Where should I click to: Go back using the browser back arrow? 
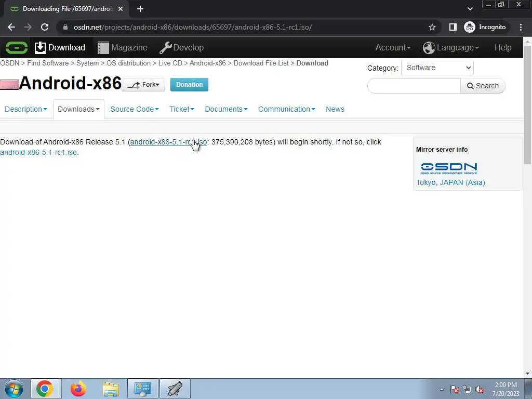click(11, 27)
